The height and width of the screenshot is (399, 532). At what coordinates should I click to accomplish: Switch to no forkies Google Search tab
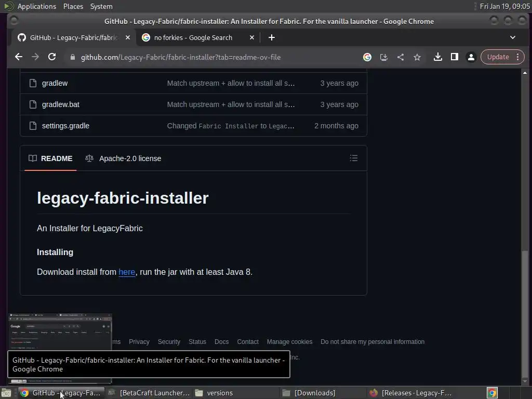pyautogui.click(x=193, y=37)
